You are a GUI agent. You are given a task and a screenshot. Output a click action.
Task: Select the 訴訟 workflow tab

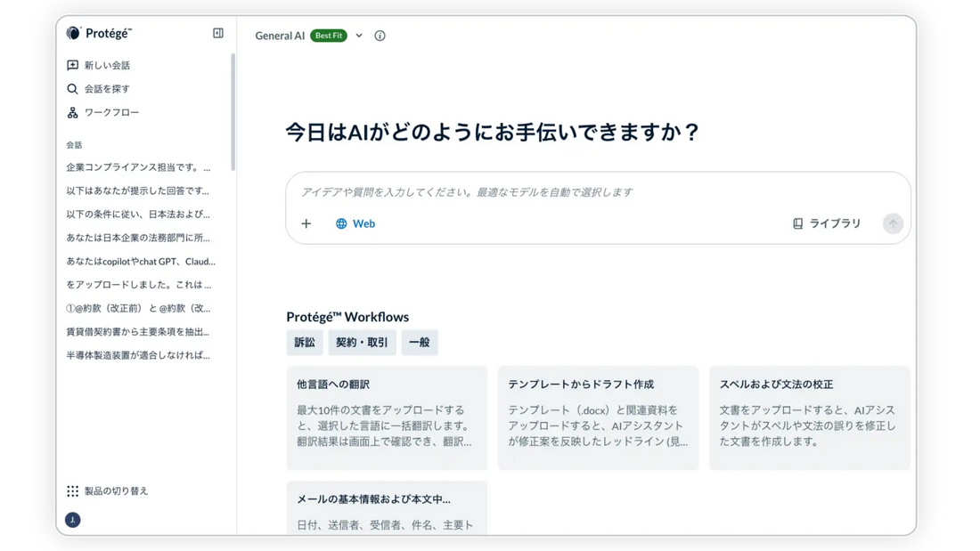coord(305,343)
